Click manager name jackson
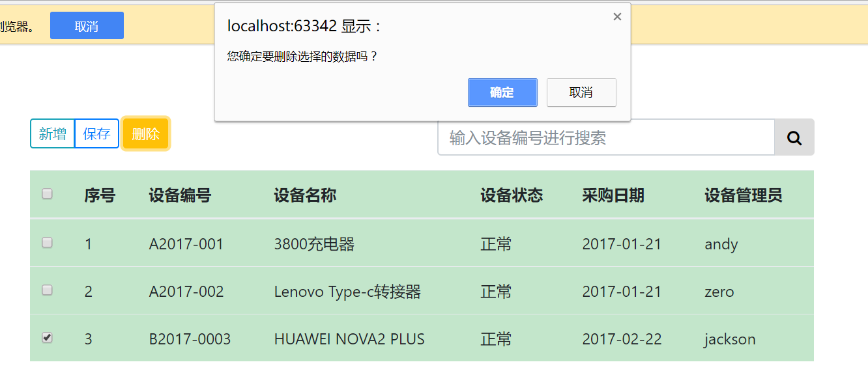This screenshot has height=388, width=868. click(x=730, y=340)
